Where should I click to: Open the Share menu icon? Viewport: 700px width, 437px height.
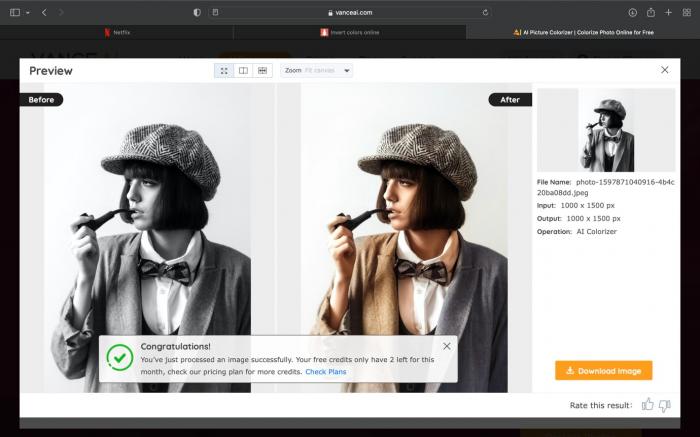[x=651, y=12]
